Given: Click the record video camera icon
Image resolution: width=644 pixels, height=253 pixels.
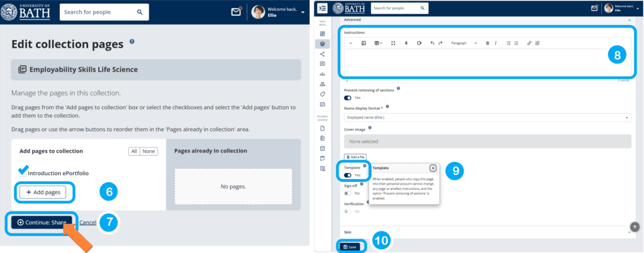Looking at the screenshot, I should click(x=419, y=43).
